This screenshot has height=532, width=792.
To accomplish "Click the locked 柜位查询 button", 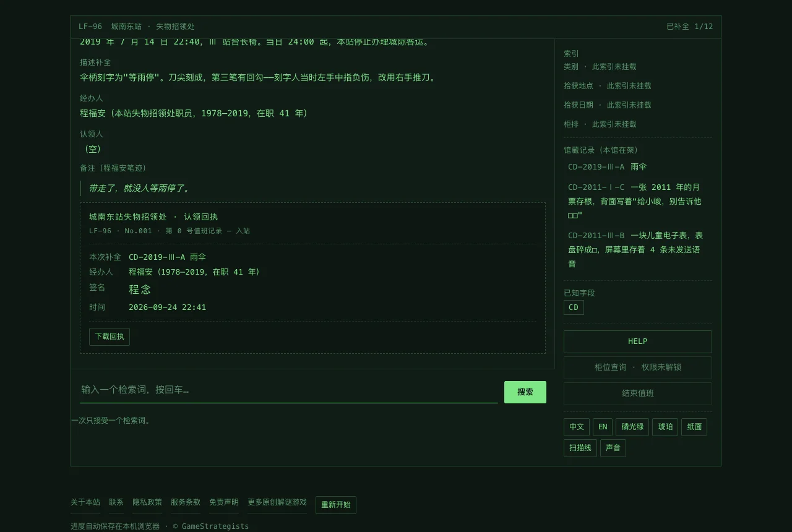I will click(x=638, y=367).
